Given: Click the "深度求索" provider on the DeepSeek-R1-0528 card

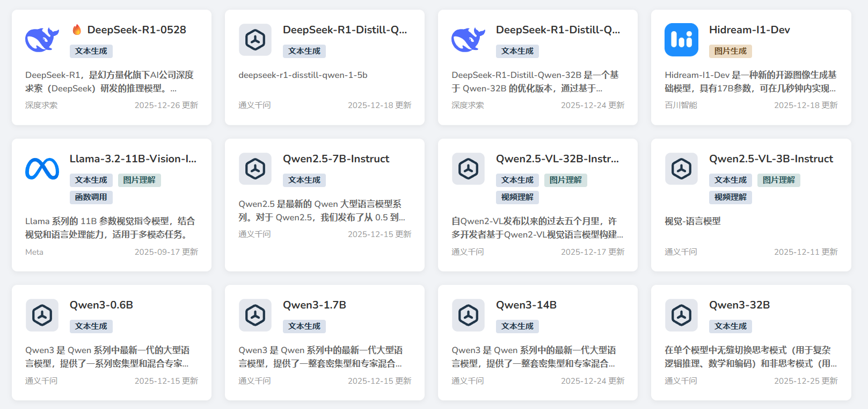Looking at the screenshot, I should (42, 105).
